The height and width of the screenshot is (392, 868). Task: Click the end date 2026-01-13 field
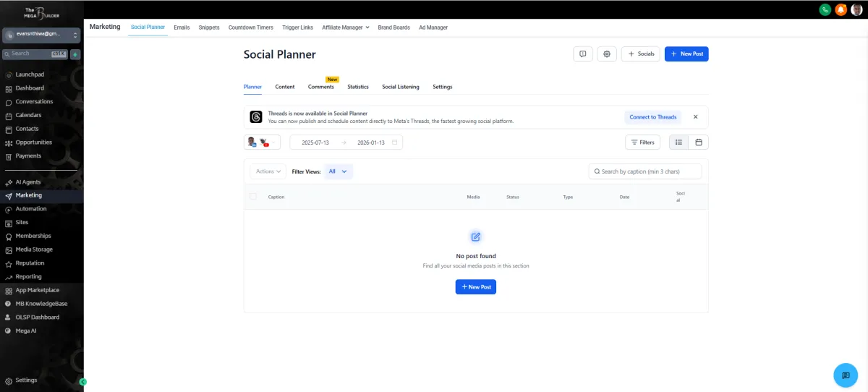point(370,142)
